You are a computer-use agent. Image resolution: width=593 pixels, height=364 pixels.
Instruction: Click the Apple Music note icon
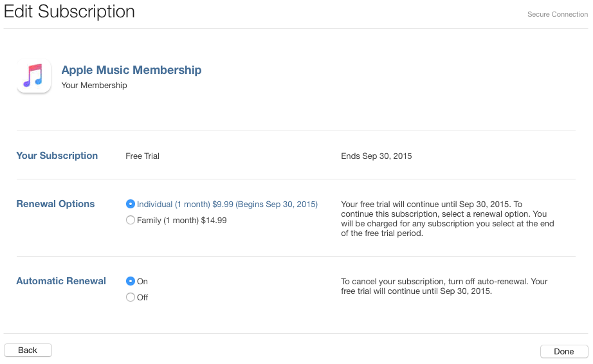coord(33,76)
